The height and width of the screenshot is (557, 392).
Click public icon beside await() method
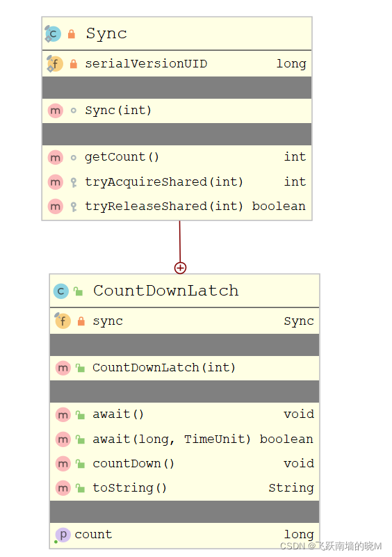(x=80, y=415)
